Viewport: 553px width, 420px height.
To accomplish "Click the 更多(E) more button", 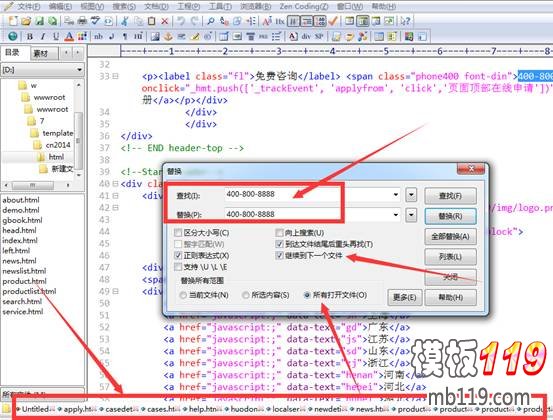I will click(x=405, y=298).
